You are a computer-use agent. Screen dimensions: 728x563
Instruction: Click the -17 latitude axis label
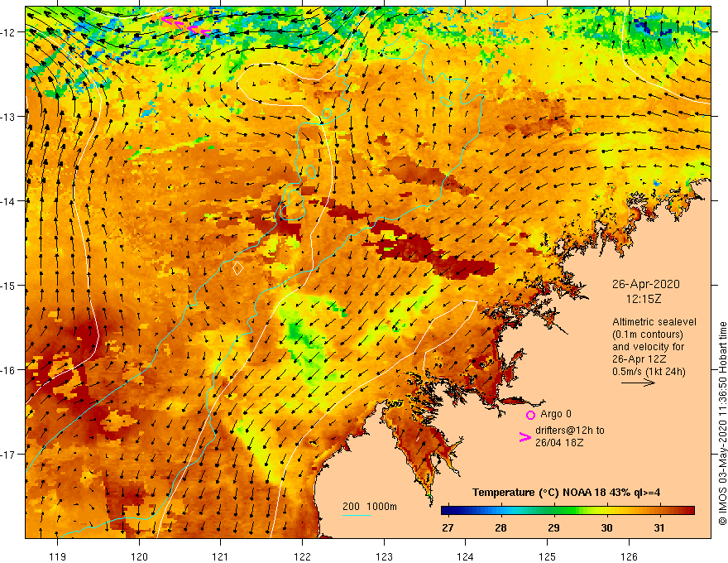[x=9, y=455]
